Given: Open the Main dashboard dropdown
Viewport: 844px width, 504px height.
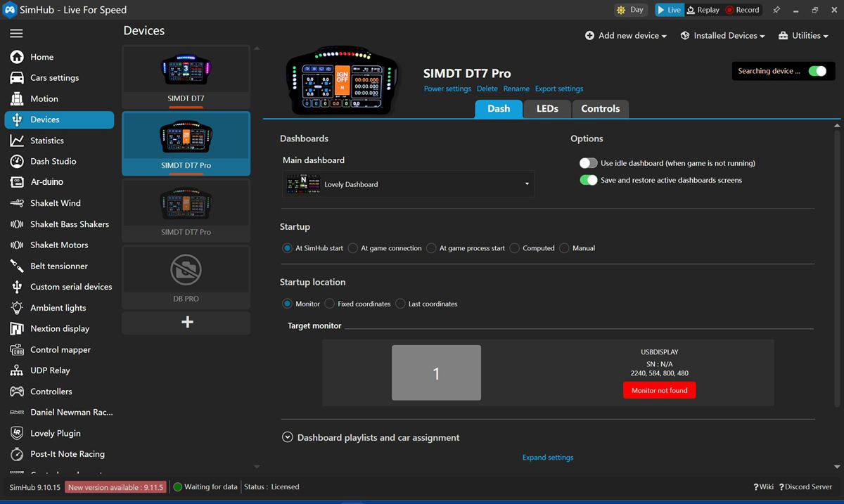Looking at the screenshot, I should pos(408,184).
